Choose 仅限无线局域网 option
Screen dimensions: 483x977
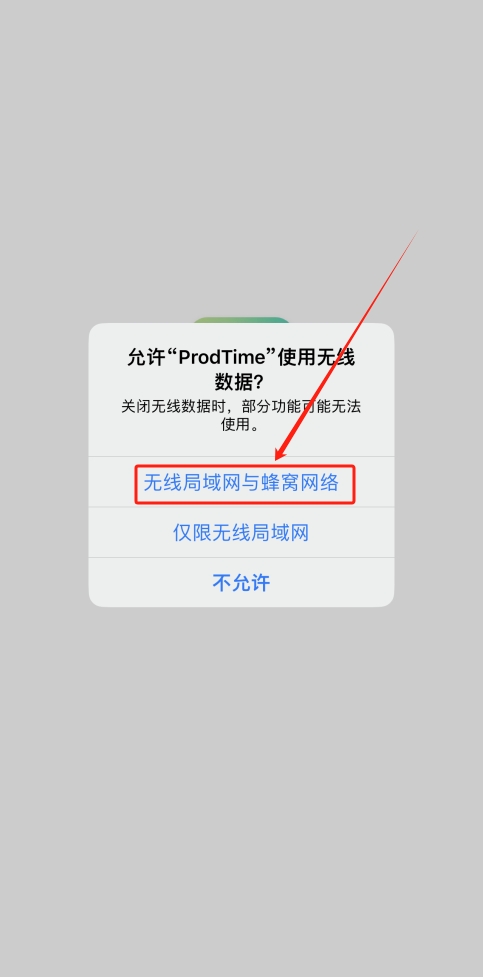point(241,533)
